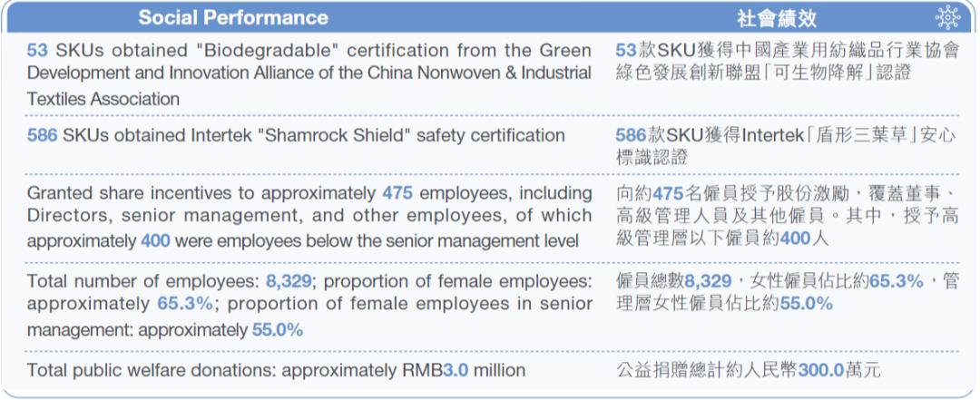Click the Chinese 586款SKU text
The image size is (980, 400).
click(656, 135)
